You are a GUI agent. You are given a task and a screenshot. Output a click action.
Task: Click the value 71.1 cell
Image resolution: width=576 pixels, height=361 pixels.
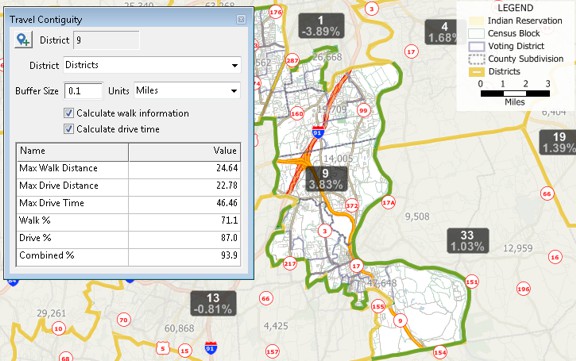[185, 221]
